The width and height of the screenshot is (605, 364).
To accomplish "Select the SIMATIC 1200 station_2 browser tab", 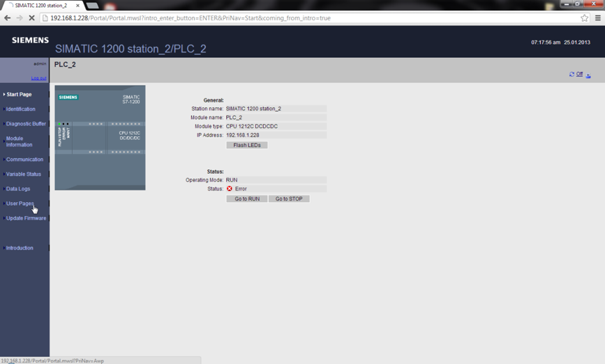I will (42, 6).
